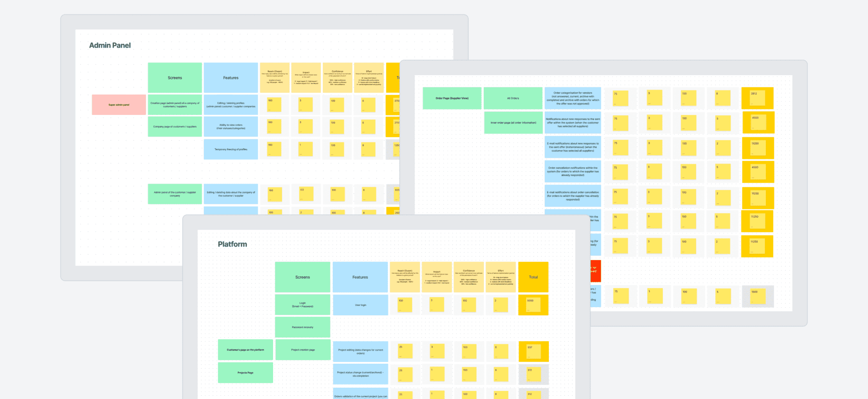Screen dimensions: 868x399
Task: Click the green "Projects Page" card
Action: [x=245, y=373]
